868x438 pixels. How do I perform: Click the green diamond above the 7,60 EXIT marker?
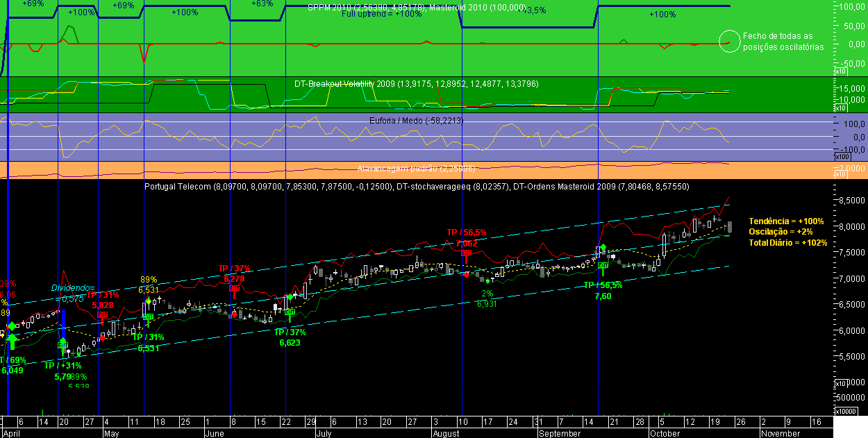click(x=603, y=248)
